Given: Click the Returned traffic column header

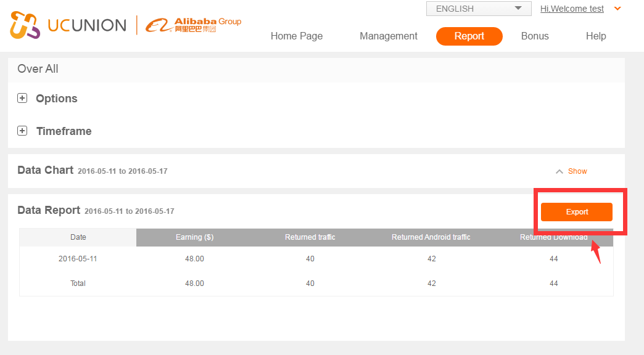Looking at the screenshot, I should tap(310, 237).
